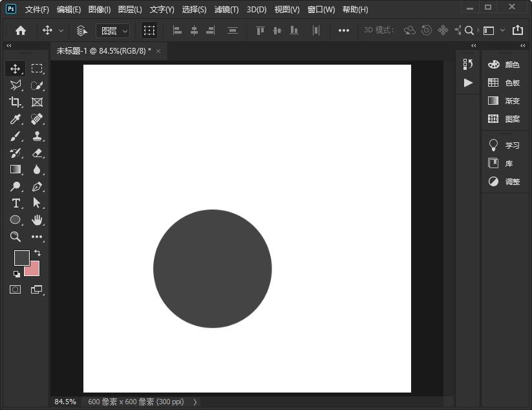Viewport: 532px width, 410px height.
Task: Select the Crop tool
Action: 15,102
